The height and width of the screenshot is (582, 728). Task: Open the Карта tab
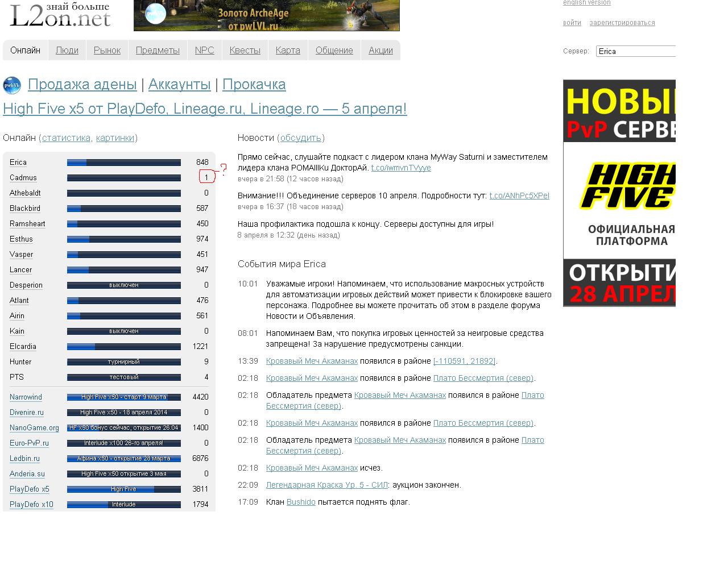(x=288, y=50)
